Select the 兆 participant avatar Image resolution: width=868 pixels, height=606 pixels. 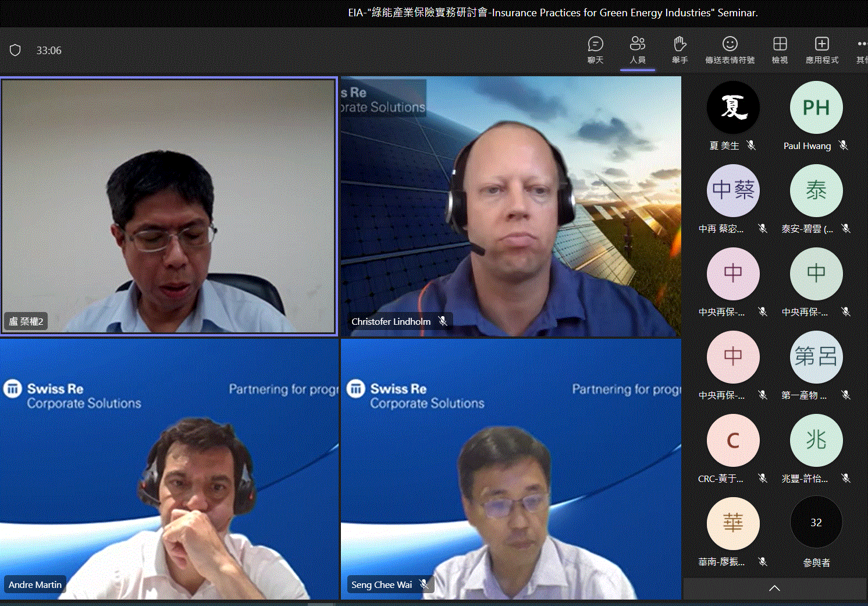tap(816, 441)
